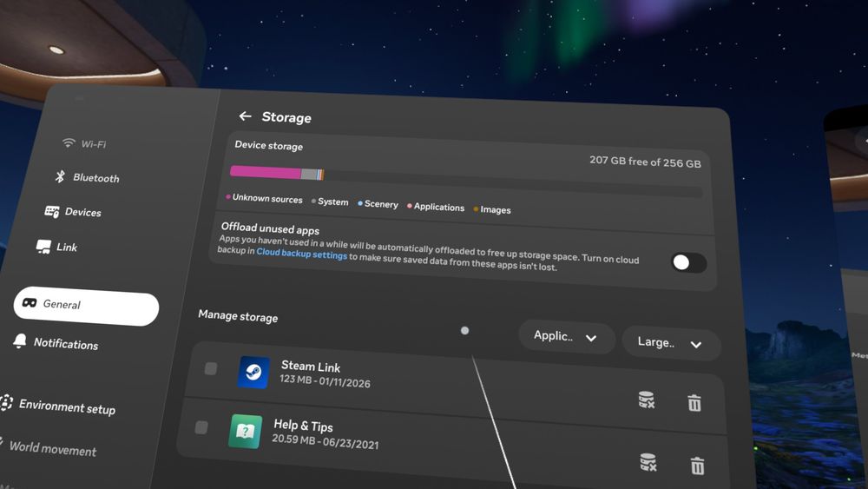Click the pink Unknown sources legend dot

click(x=228, y=196)
